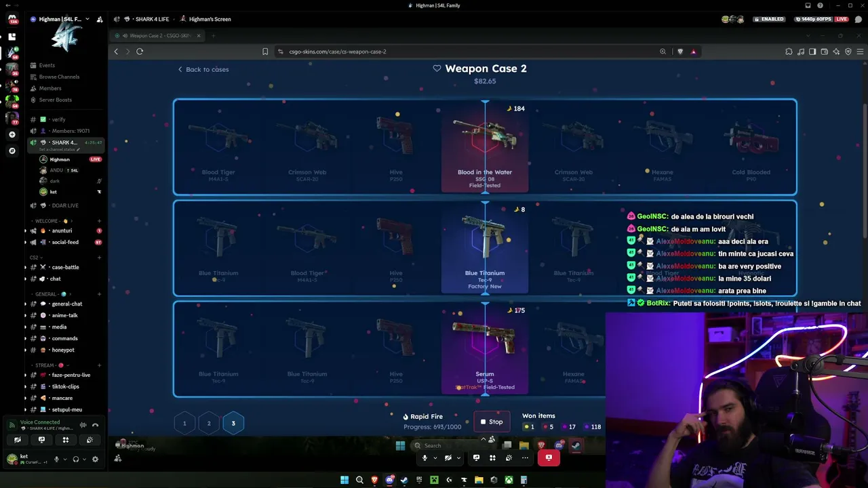Create a channel in the WELCOME category

(x=99, y=221)
